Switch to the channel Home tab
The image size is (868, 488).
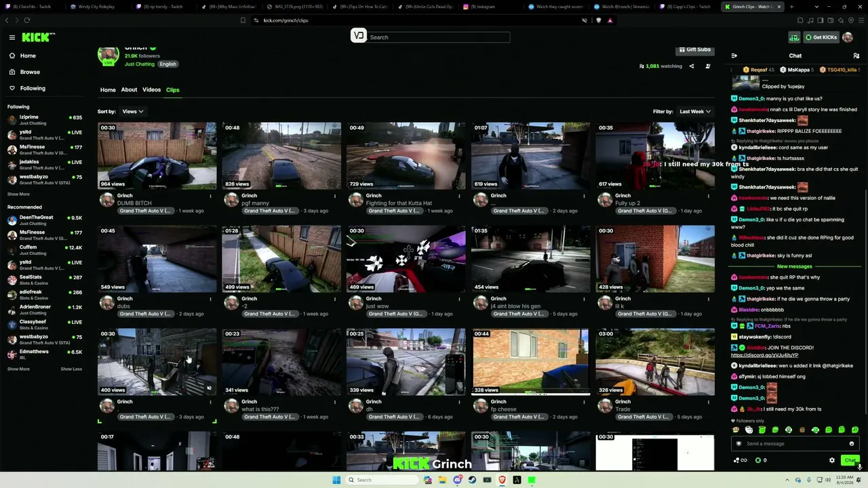coord(108,89)
